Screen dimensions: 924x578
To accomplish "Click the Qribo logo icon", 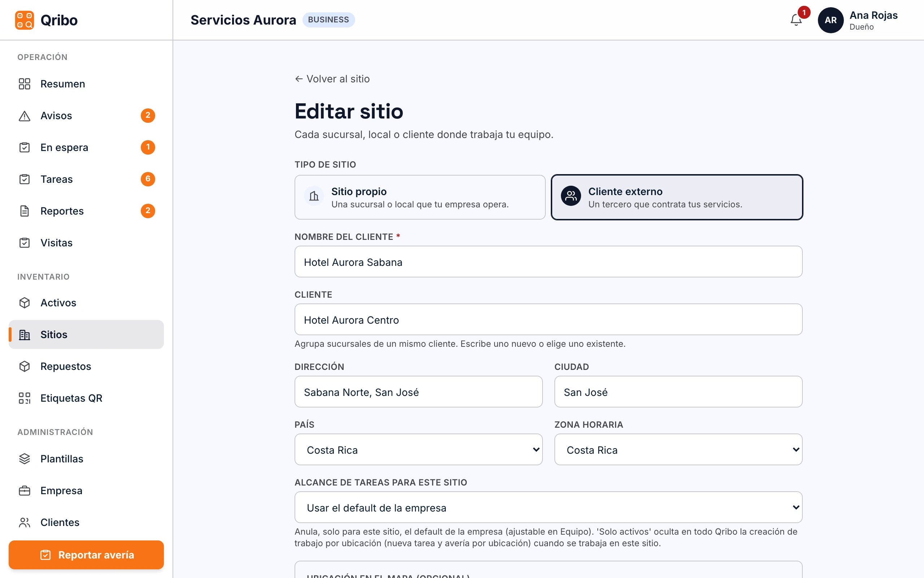I will pyautogui.click(x=25, y=20).
